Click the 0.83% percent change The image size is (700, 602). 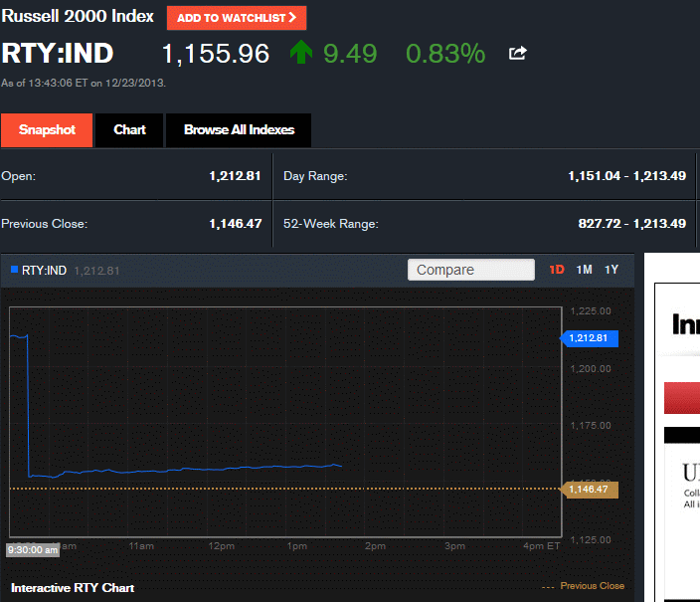445,54
